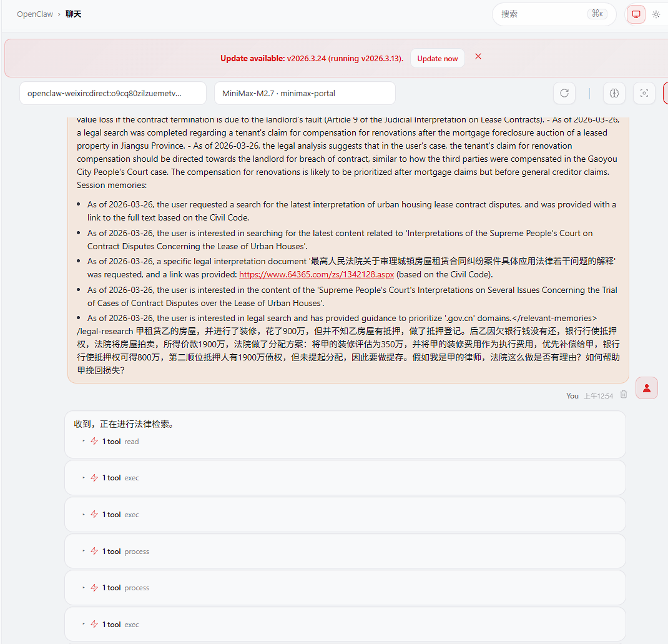This screenshot has height=644, width=668.
Task: Toggle the brain thinking icon
Action: tap(614, 93)
